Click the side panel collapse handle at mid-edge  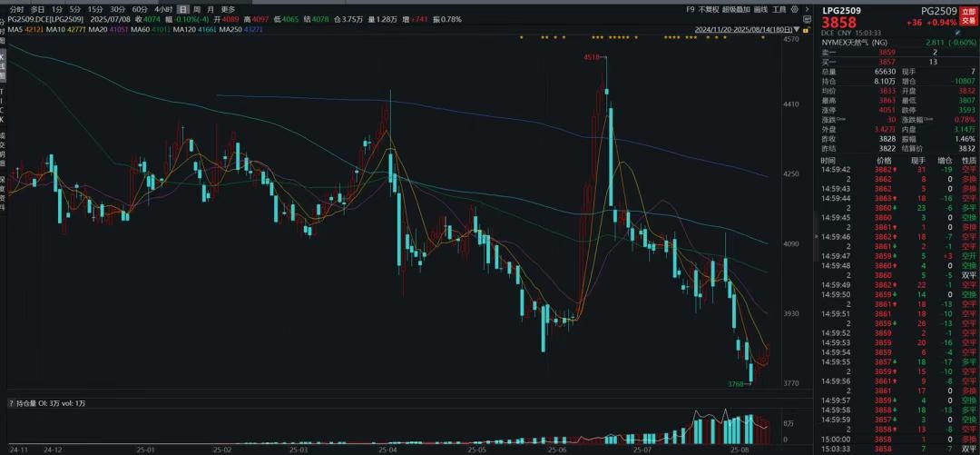pyautogui.click(x=816, y=236)
